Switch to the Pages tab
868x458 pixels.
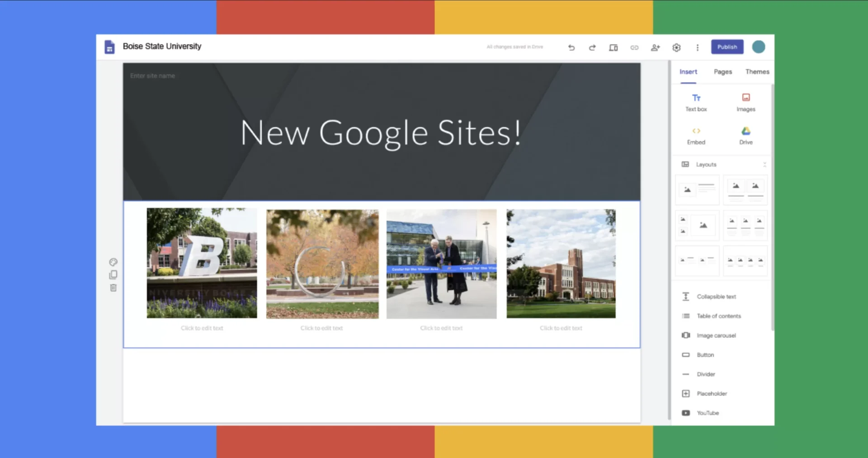tap(722, 72)
